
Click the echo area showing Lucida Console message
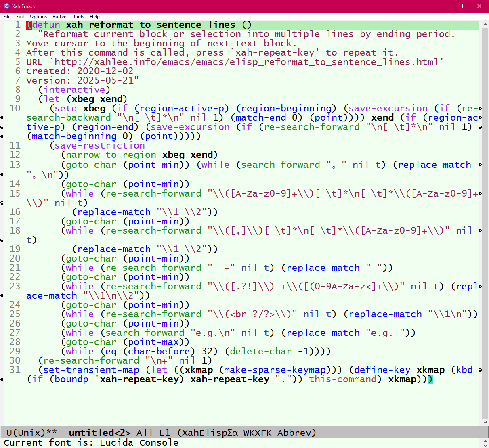coord(91,442)
